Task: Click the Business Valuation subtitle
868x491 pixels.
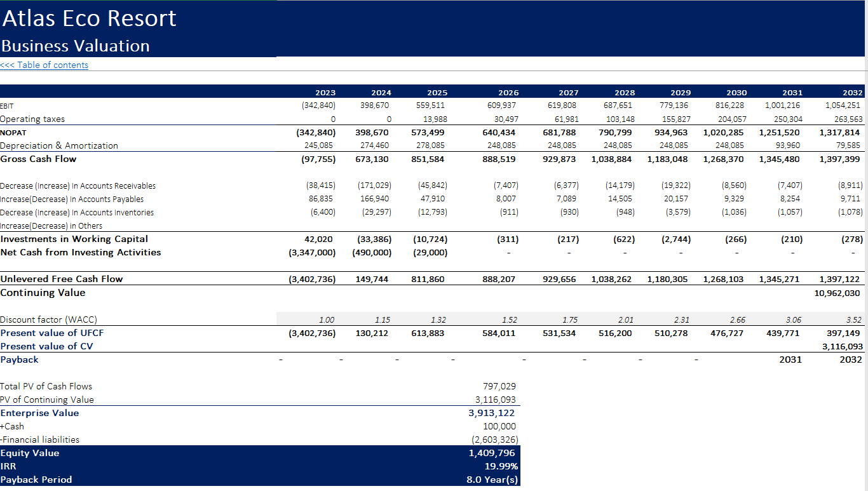Action: pos(75,46)
